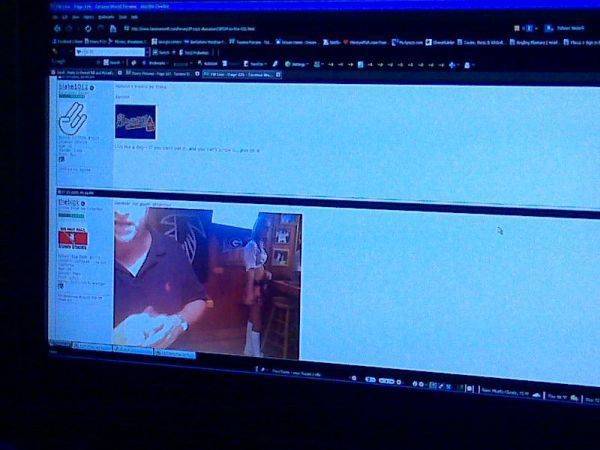Open the posted photo of the room
This screenshot has width=600, height=450.
point(207,284)
